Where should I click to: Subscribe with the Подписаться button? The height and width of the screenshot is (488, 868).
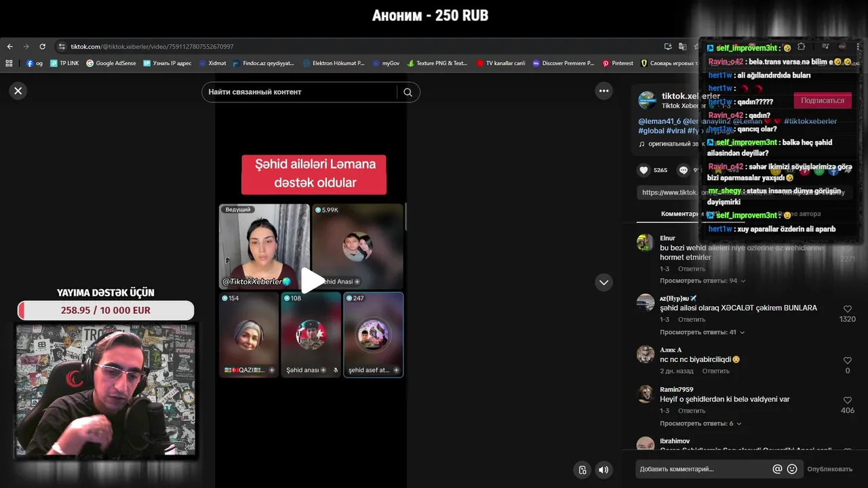(x=823, y=100)
